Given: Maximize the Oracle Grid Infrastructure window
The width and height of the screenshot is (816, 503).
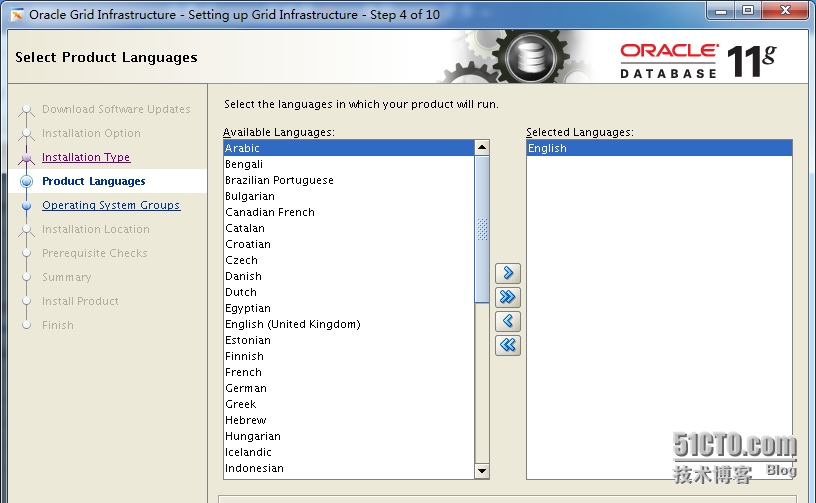Looking at the screenshot, I should [748, 10].
